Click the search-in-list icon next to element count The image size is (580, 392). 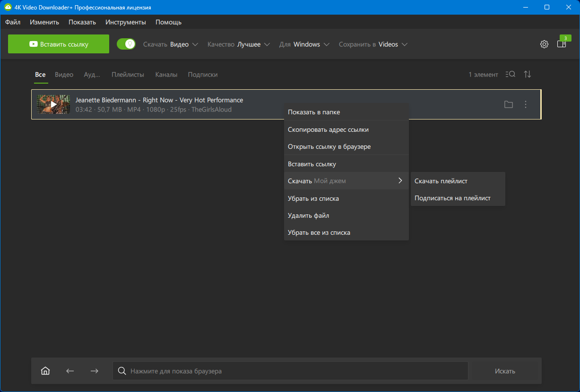(510, 75)
